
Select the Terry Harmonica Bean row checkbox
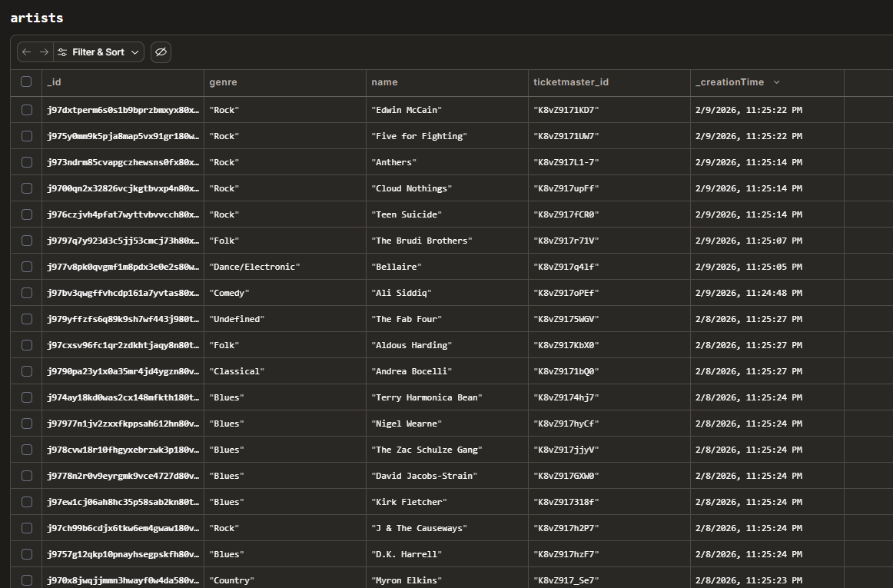click(26, 397)
